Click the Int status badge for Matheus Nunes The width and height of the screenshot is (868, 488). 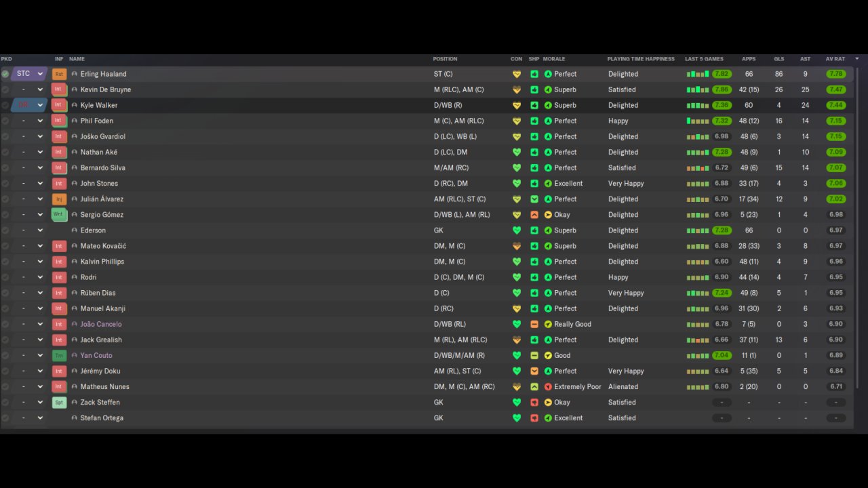pyautogui.click(x=59, y=387)
